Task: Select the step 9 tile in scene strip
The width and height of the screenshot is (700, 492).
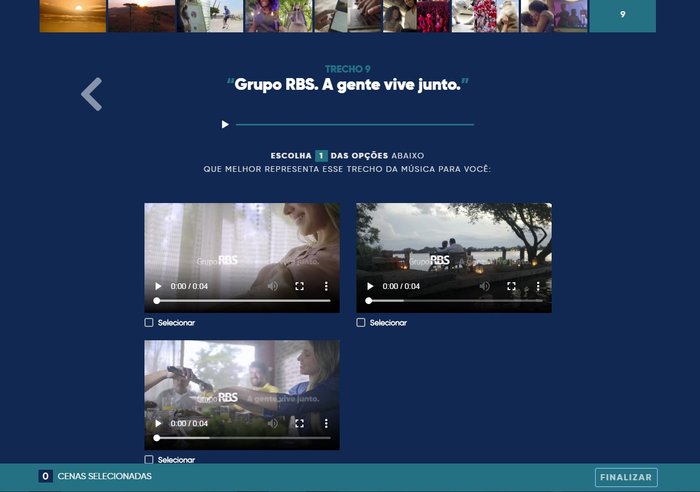Action: click(x=623, y=16)
